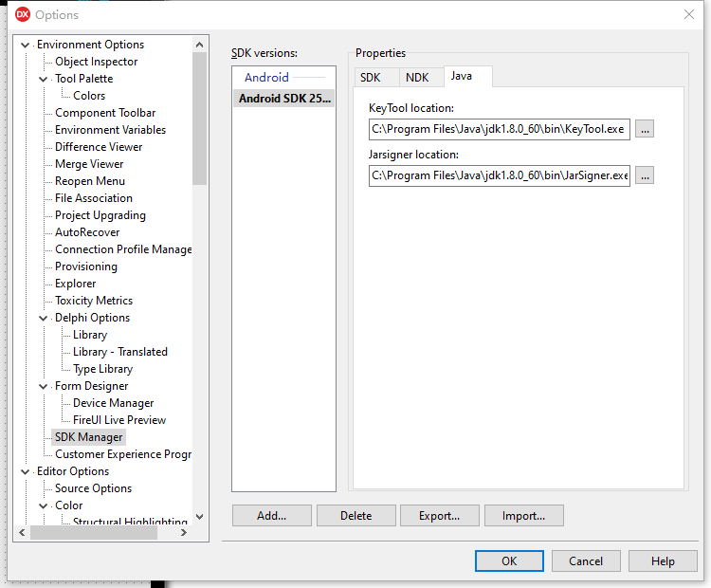
Task: Open File Association page
Action: pyautogui.click(x=94, y=198)
